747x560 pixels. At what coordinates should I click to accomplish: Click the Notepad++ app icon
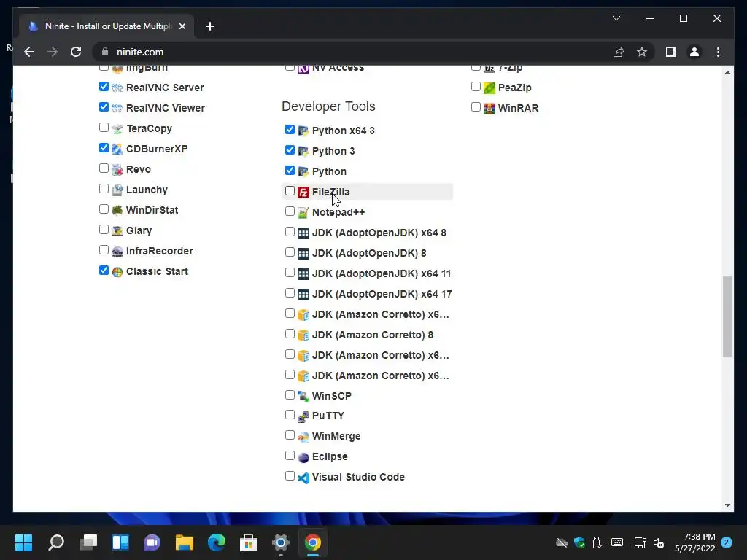click(x=303, y=212)
